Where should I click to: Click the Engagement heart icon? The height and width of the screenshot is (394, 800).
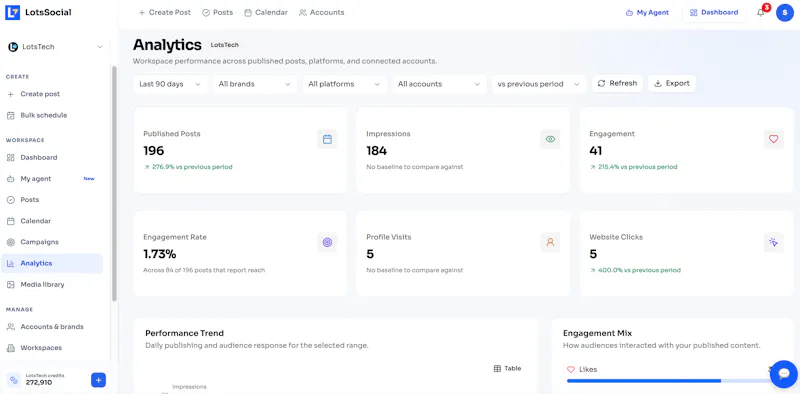(773, 139)
